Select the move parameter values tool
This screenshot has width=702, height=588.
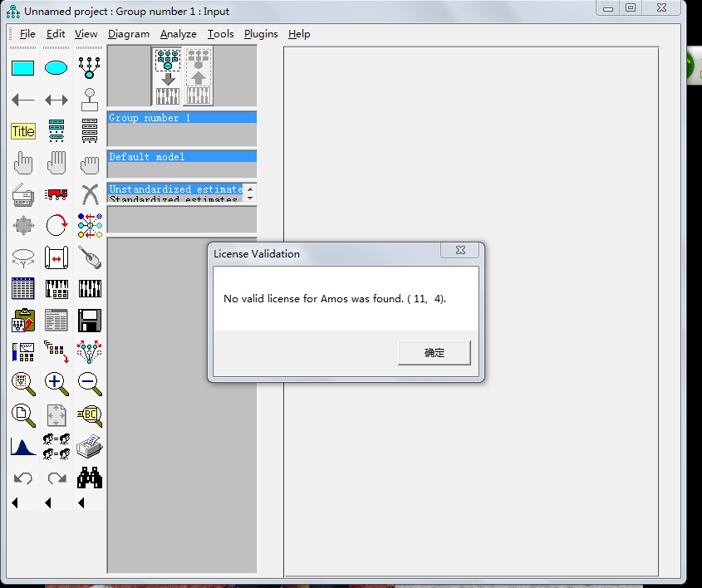click(x=22, y=257)
